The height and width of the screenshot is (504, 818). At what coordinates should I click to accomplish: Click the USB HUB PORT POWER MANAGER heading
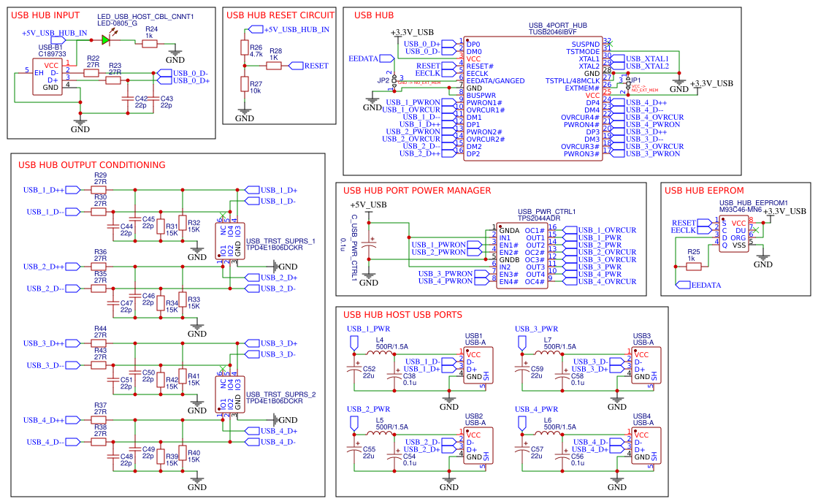[417, 191]
